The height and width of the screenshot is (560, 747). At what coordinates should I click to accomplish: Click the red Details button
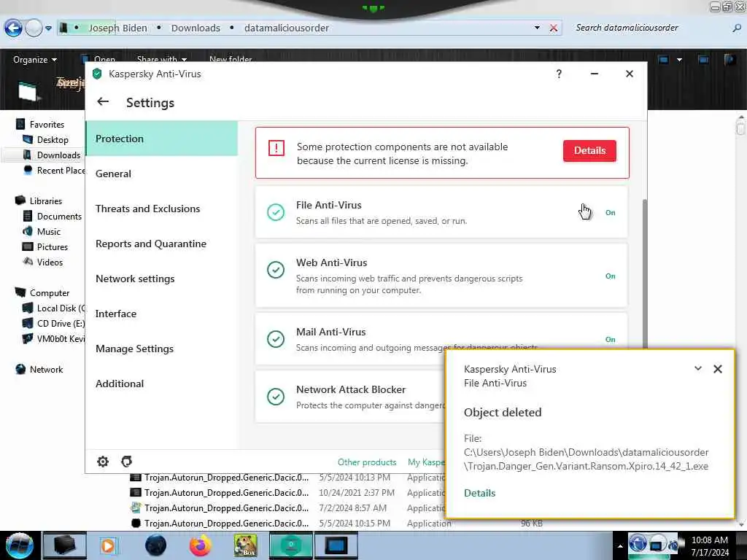coord(589,150)
